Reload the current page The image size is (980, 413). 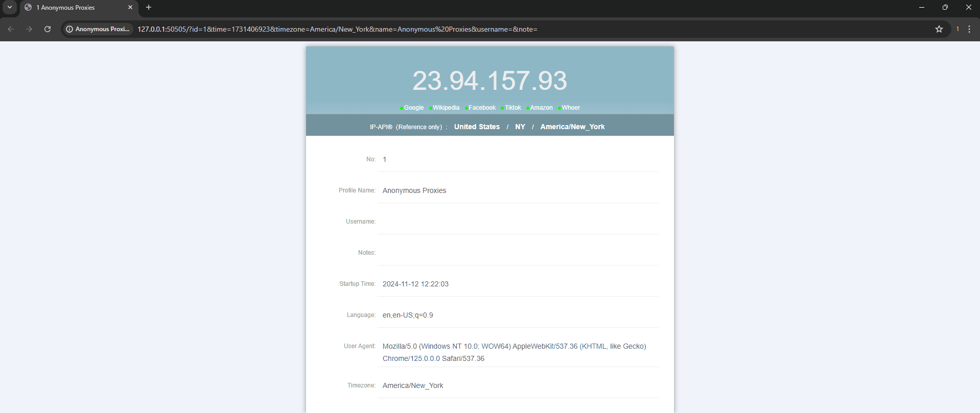coord(48,29)
